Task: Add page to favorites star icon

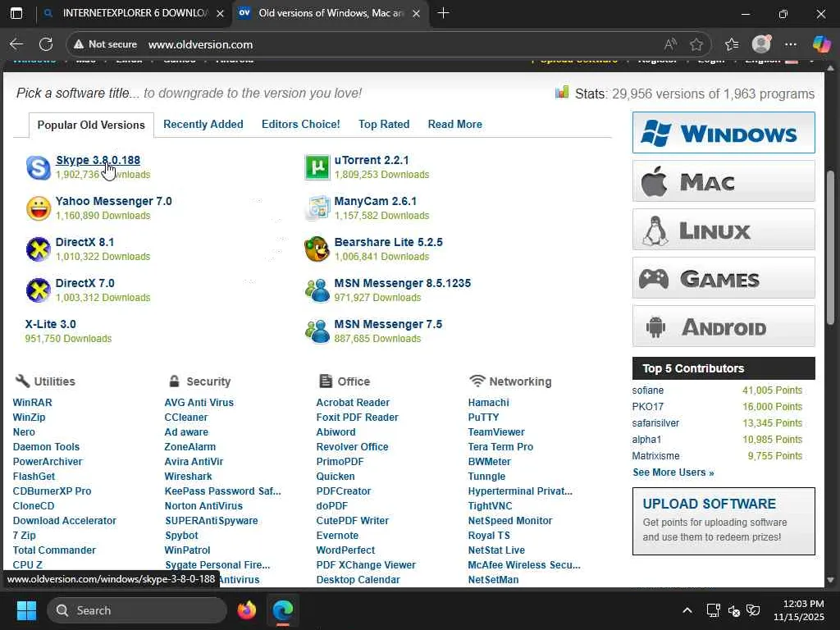Action: [x=696, y=44]
